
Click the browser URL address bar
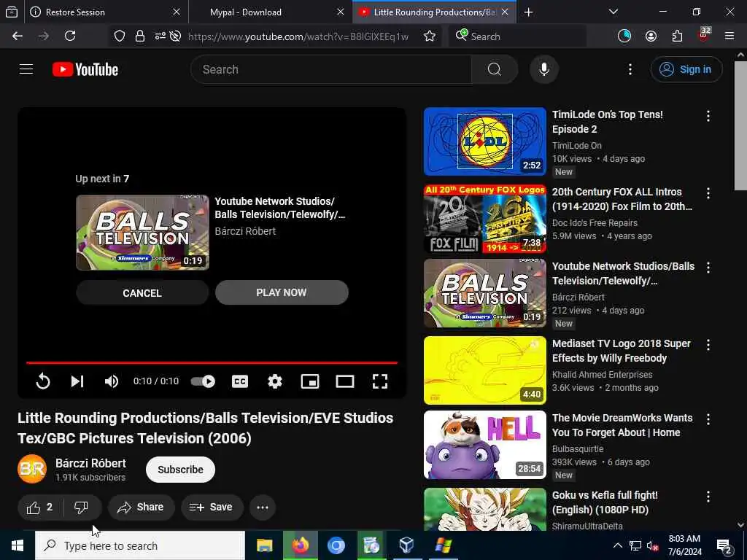(298, 36)
